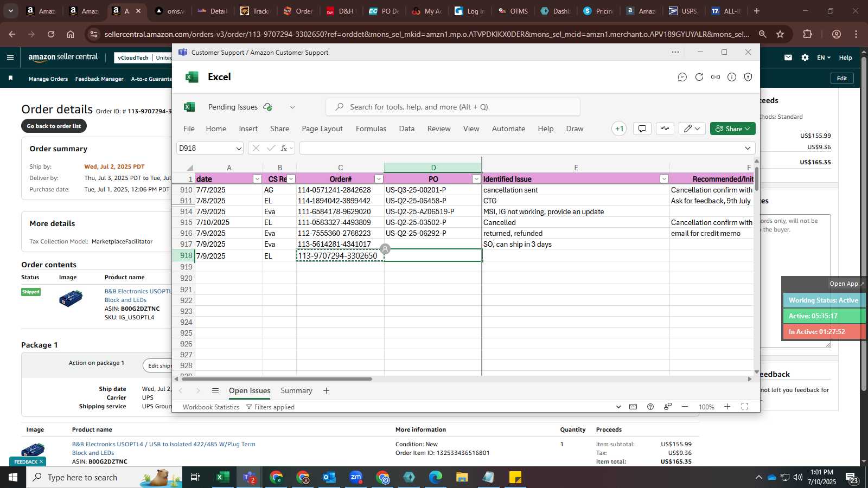Show the +1 collaborators presence badge

coord(619,129)
